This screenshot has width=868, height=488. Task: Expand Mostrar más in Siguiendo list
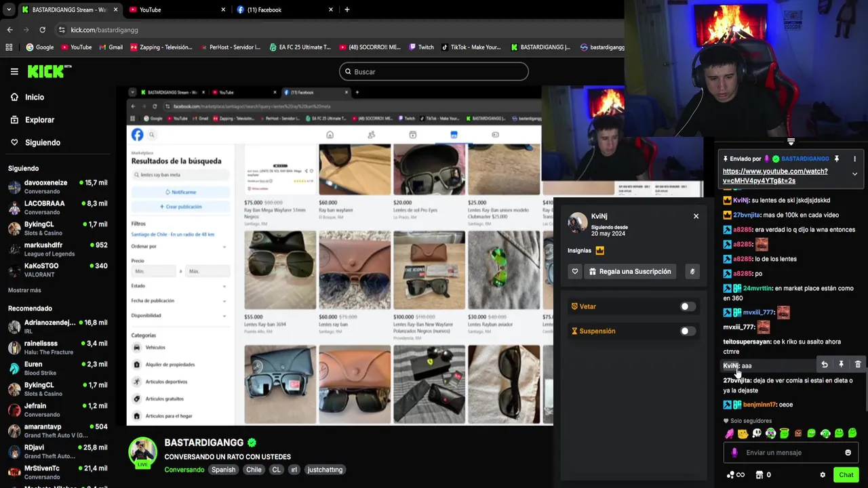coord(24,290)
